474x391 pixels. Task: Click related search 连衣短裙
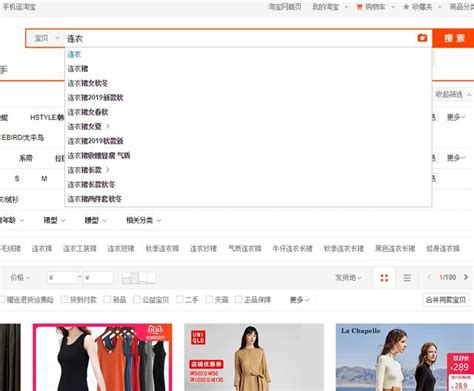coord(121,249)
